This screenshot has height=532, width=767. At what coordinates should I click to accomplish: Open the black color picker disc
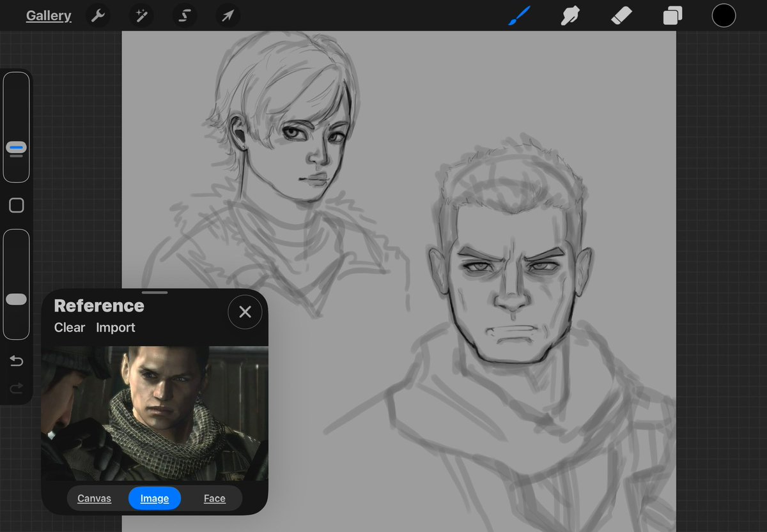(x=724, y=16)
